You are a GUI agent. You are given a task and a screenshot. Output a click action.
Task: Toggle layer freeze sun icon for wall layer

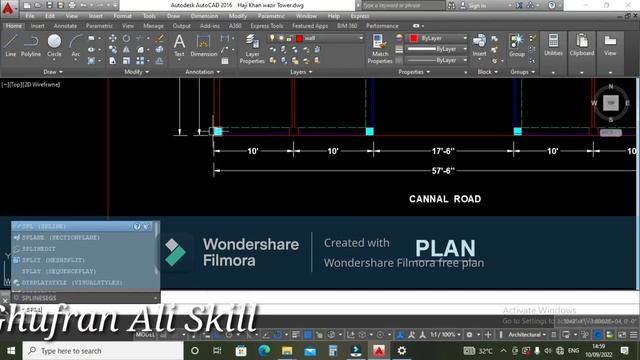[281, 38]
